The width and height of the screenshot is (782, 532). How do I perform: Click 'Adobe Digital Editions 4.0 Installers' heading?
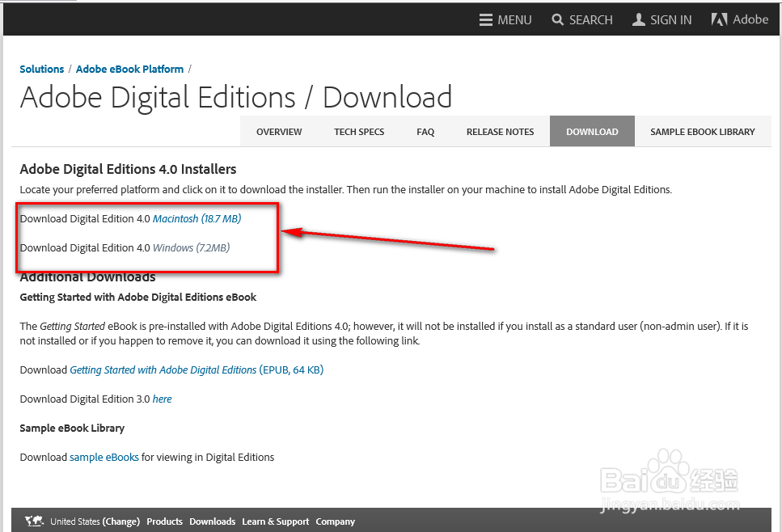(x=128, y=169)
